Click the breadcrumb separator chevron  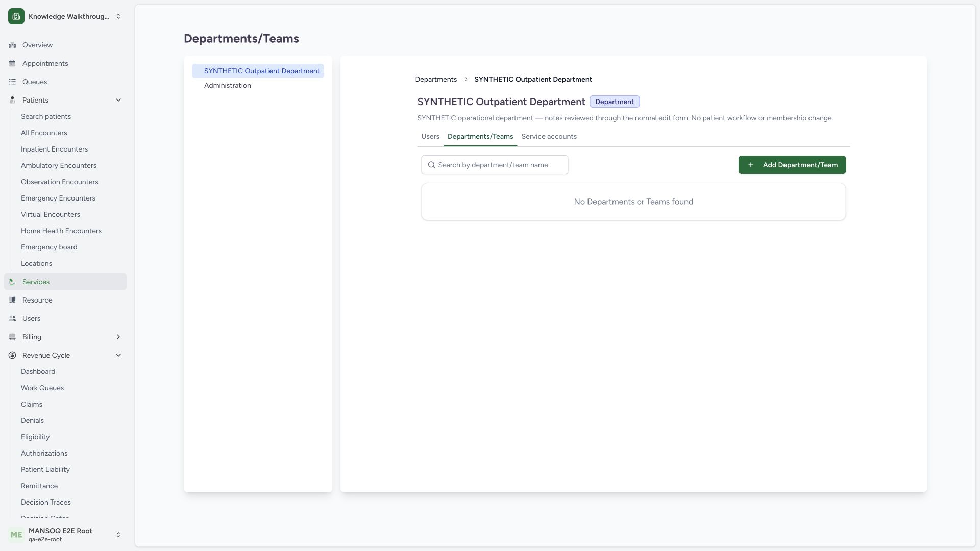[466, 80]
